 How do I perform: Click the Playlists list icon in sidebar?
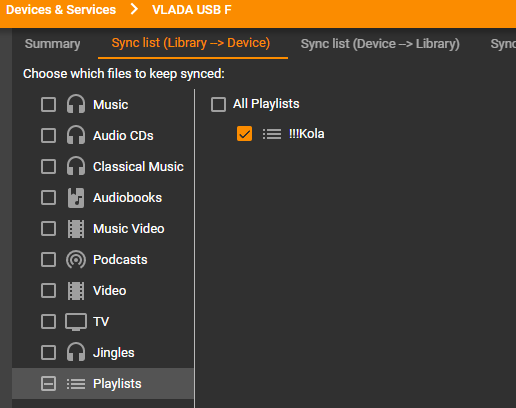pos(76,384)
